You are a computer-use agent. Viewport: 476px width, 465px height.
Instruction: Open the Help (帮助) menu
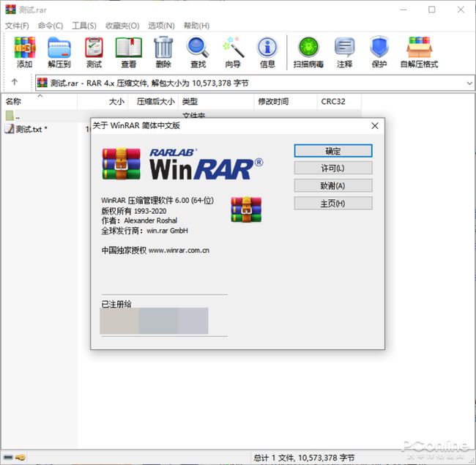coord(196,26)
